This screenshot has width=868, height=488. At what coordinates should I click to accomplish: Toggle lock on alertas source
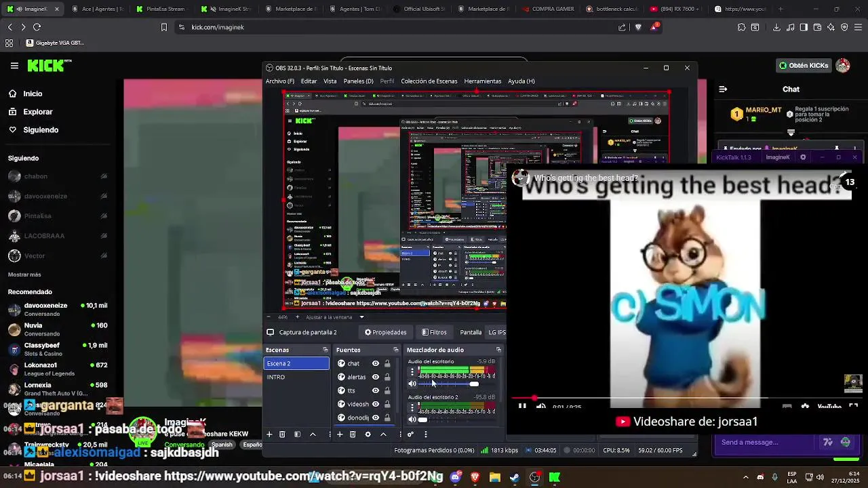[x=387, y=377]
